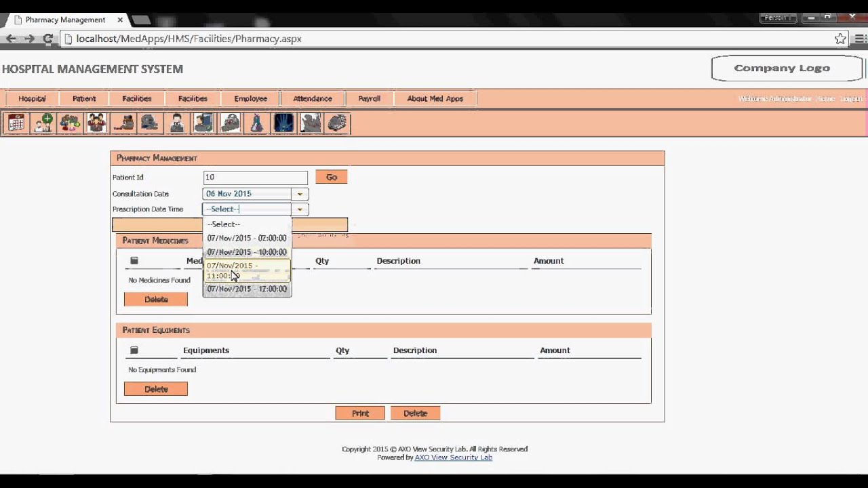The width and height of the screenshot is (868, 488).
Task: Click the ambulance icon ending the toolbar
Action: pos(337,123)
